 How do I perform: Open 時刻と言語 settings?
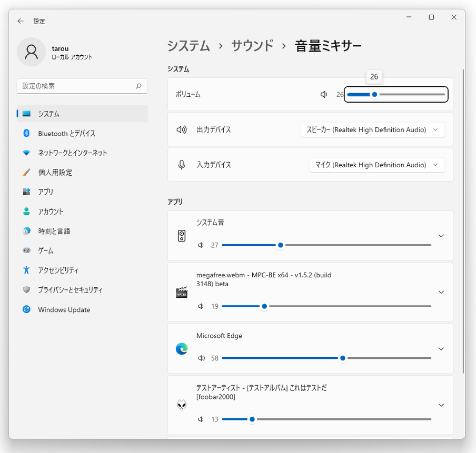[82, 231]
